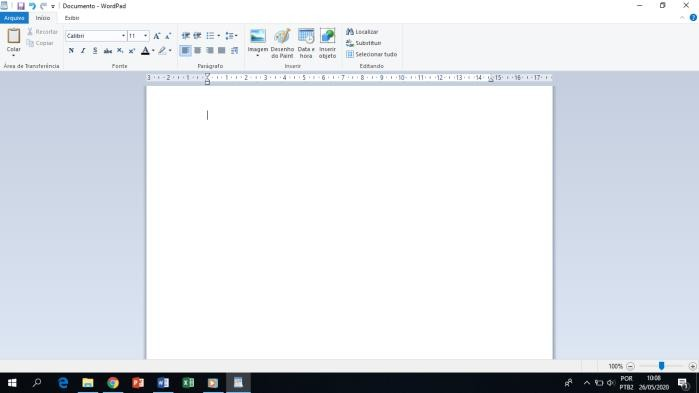Viewport: 699px width, 393px height.
Task: Open the Arquivo file menu
Action: [14, 18]
